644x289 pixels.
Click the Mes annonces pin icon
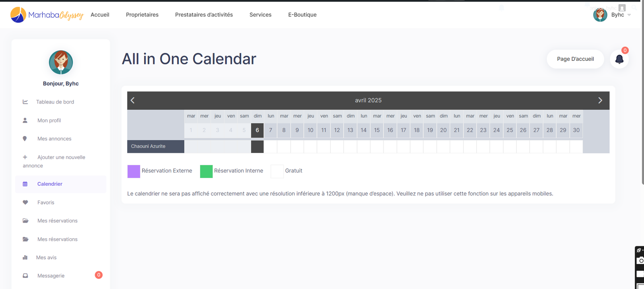25,138
